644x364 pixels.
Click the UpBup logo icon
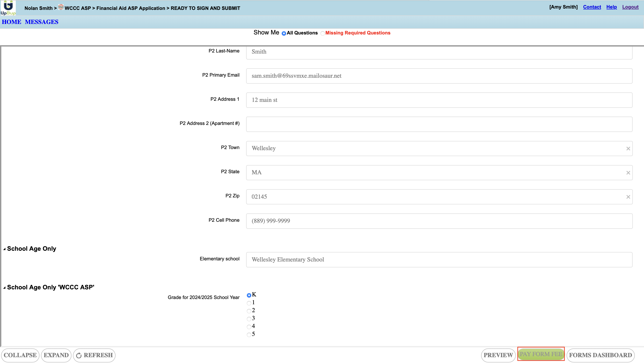point(8,7)
